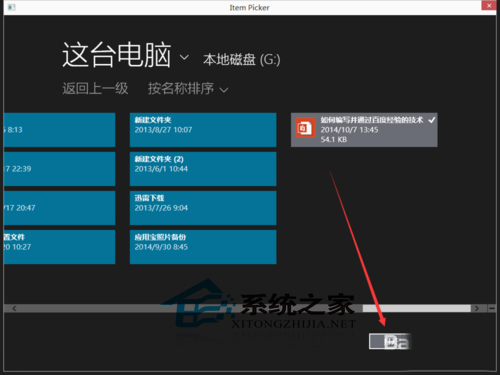Viewport: 500px width, 375px height.
Task: Click the horizontal scrollbar left arrow
Action: (x=14, y=308)
